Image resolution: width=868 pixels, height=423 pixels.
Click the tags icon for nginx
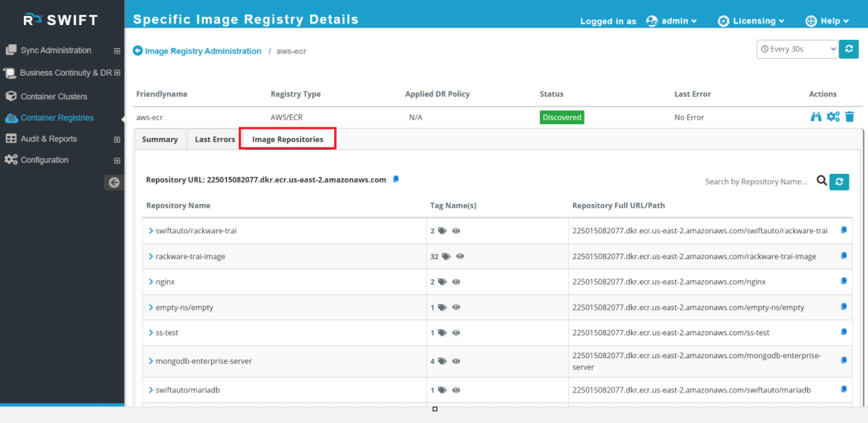click(x=442, y=282)
